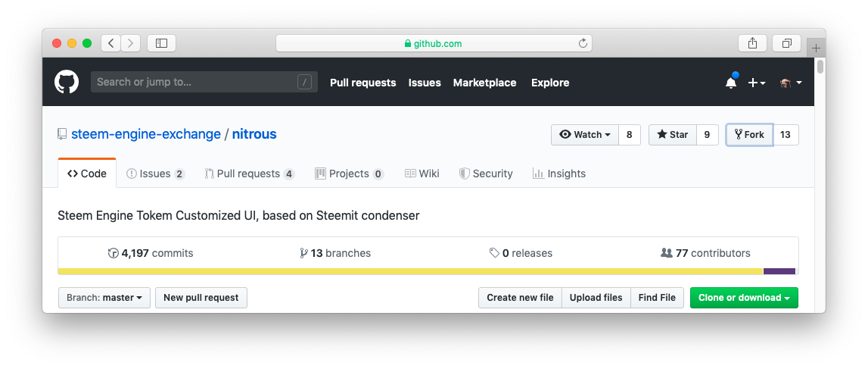Switch to the Issues tab

(155, 174)
